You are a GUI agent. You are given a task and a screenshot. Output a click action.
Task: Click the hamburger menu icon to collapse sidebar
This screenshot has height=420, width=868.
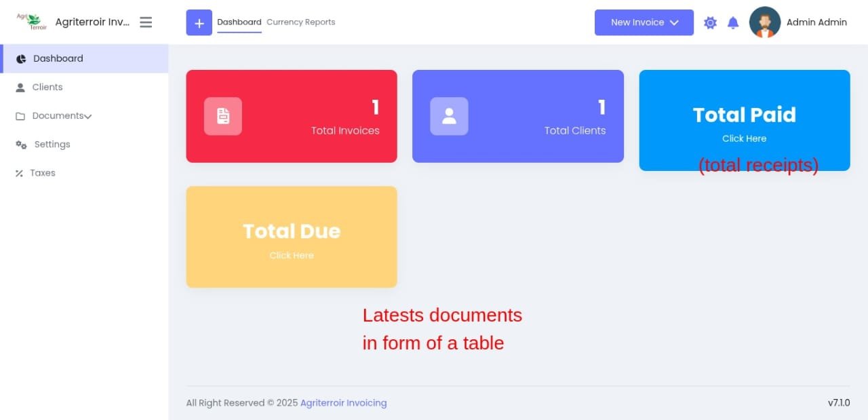coord(146,22)
